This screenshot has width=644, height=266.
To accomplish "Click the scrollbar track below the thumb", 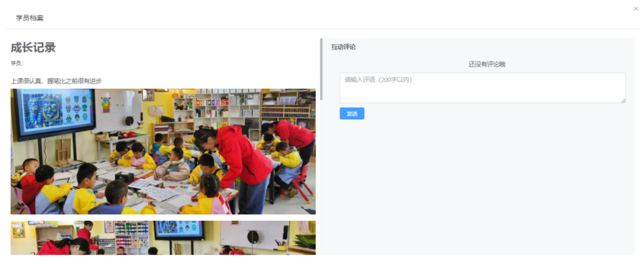I will point(321,177).
